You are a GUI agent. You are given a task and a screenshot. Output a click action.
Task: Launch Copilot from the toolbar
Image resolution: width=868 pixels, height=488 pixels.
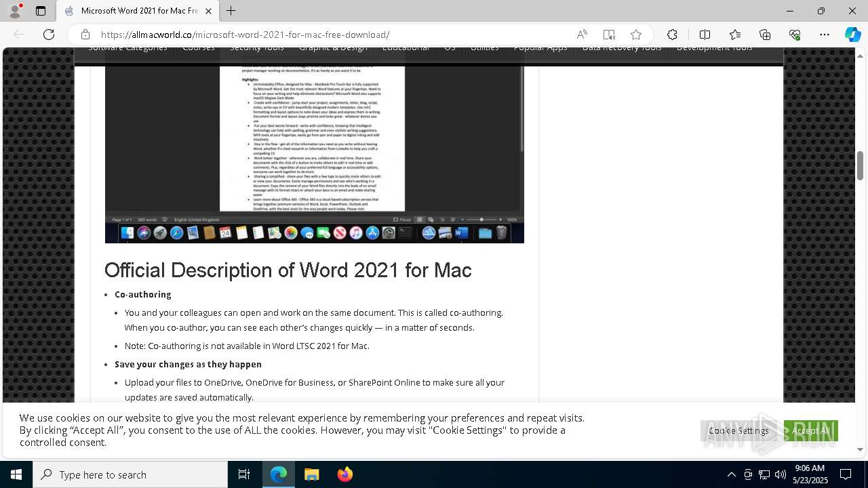[x=852, y=35]
